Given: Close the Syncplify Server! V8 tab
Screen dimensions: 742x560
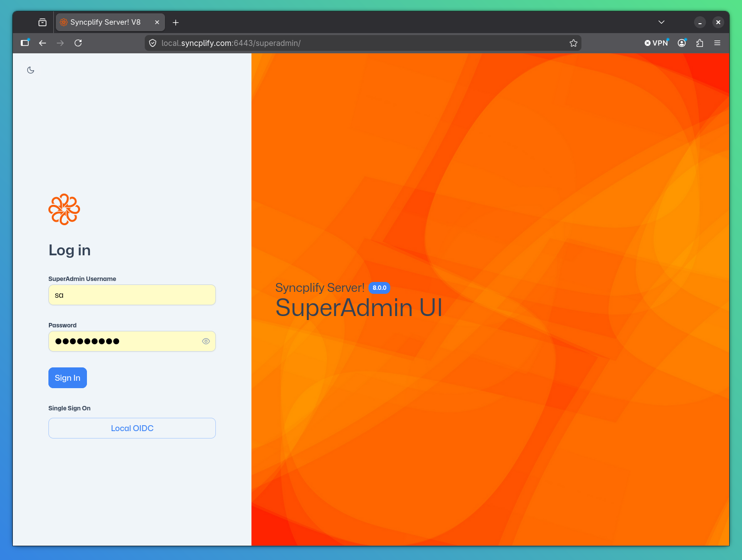Looking at the screenshot, I should (157, 22).
